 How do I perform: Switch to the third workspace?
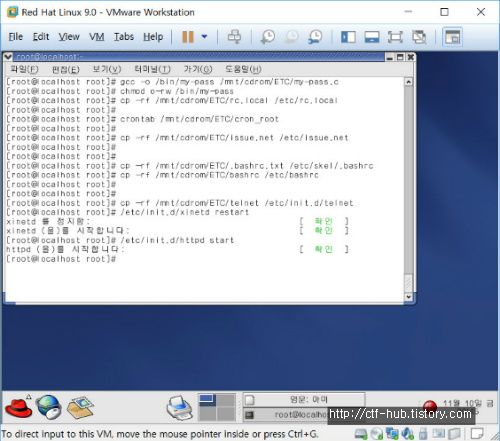(208, 414)
